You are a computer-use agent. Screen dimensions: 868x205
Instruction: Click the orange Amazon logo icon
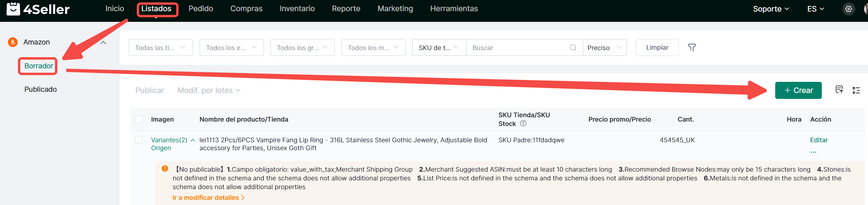(13, 42)
